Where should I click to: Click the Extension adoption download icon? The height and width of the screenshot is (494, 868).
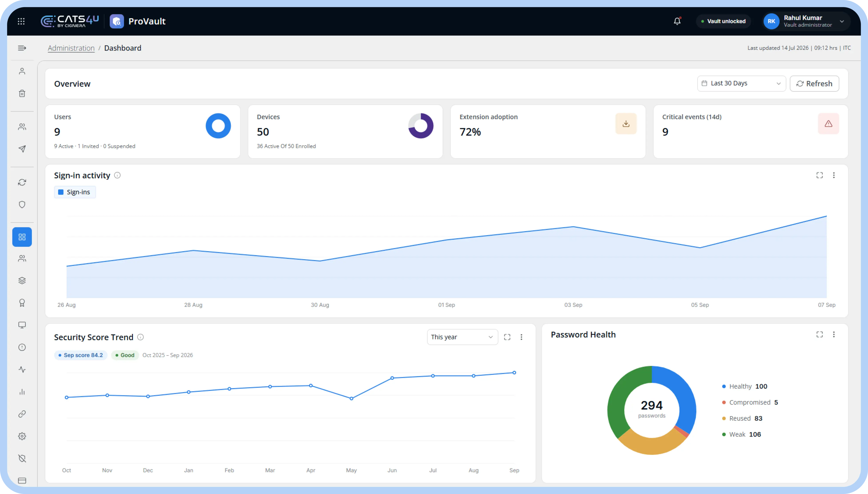(626, 123)
